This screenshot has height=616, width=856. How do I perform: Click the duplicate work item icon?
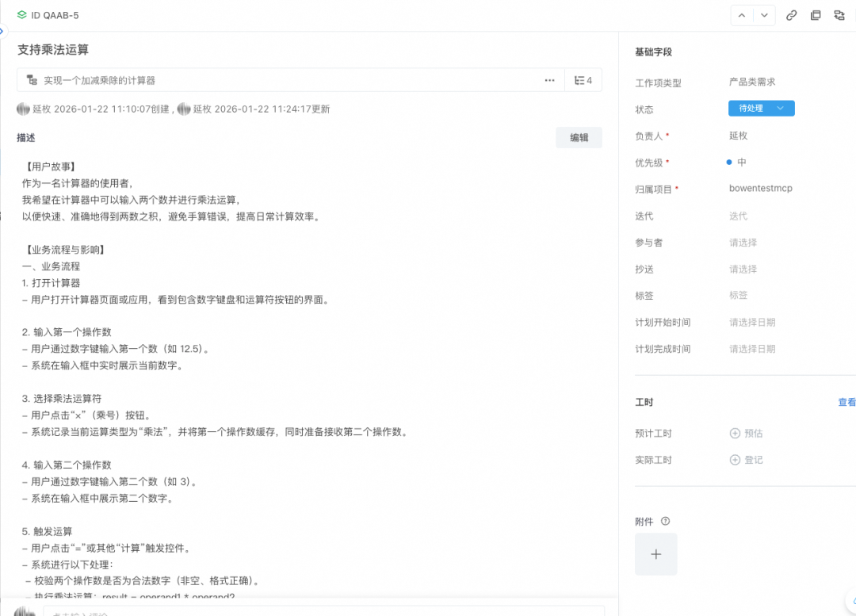point(816,15)
